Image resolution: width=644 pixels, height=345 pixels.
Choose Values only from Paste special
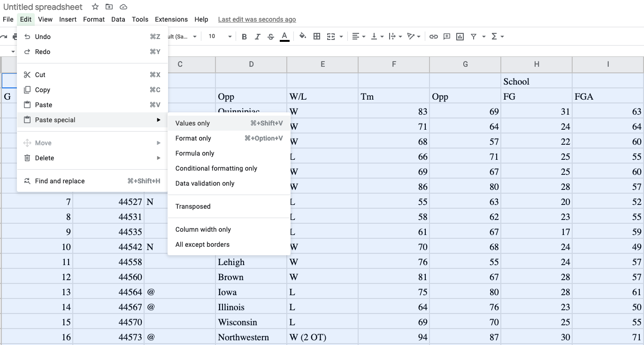[192, 123]
